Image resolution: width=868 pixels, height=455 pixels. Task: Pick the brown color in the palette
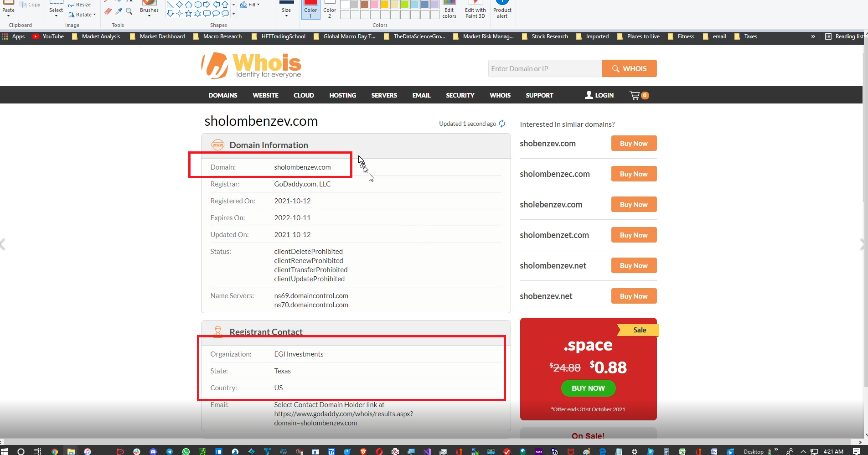(x=364, y=5)
